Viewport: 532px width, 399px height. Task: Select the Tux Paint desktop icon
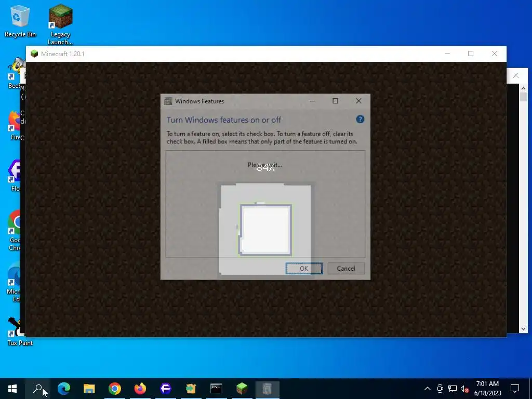coord(20,331)
